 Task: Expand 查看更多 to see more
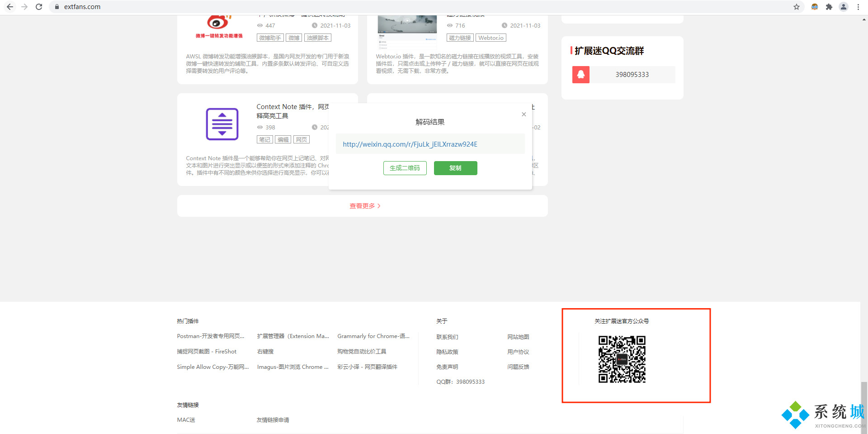[364, 206]
